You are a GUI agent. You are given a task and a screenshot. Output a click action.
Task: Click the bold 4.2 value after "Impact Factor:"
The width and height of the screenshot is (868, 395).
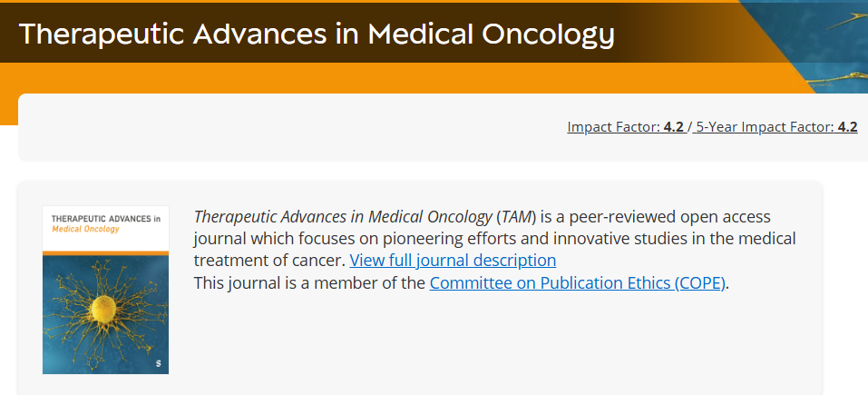(673, 127)
